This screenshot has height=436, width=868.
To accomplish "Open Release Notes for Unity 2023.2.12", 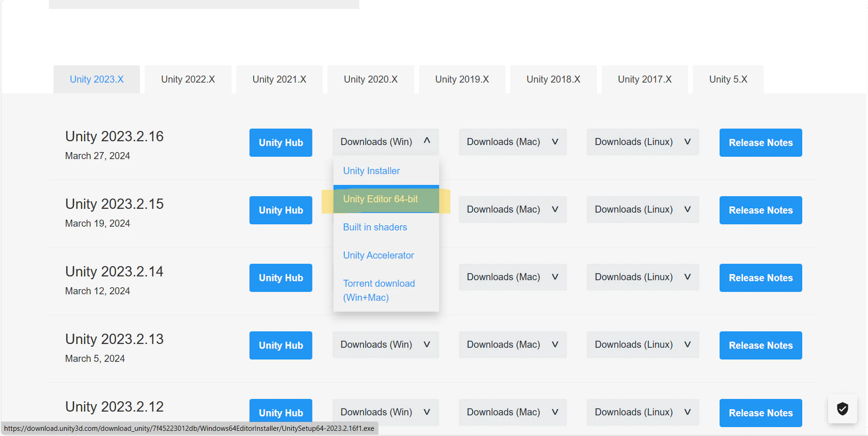I will [761, 413].
